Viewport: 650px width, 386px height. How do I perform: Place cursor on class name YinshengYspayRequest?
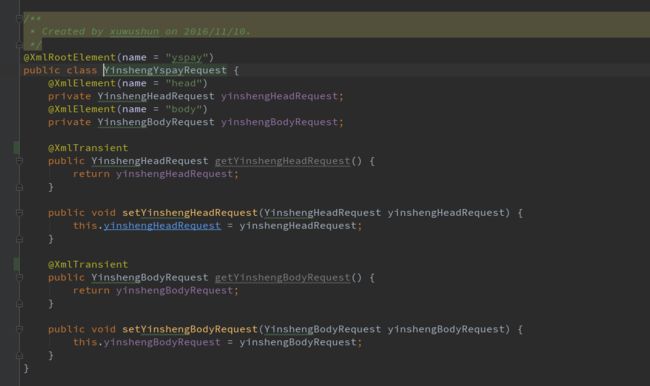click(x=165, y=70)
